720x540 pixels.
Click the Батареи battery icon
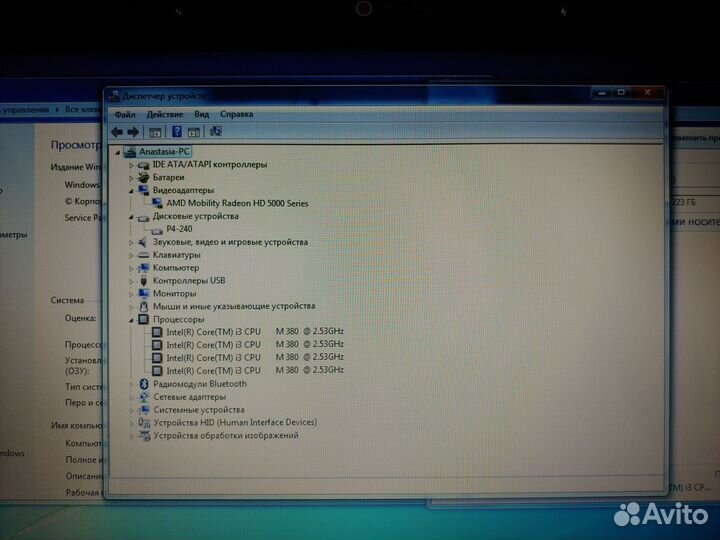(144, 177)
